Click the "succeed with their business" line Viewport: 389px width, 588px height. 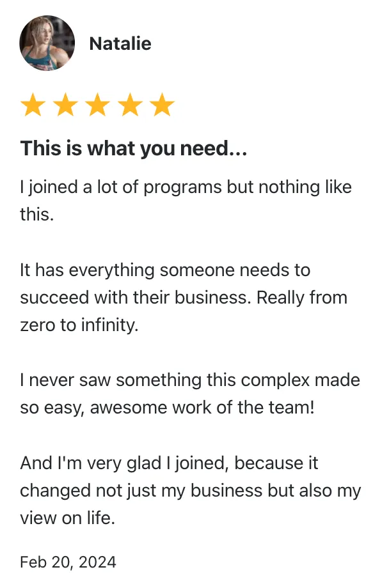[x=184, y=298]
